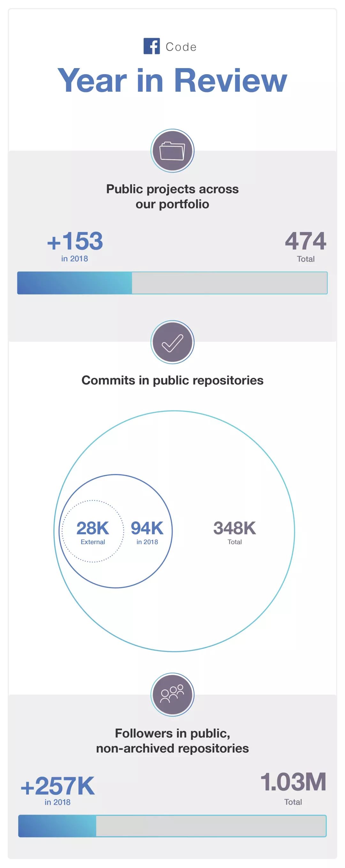The image size is (345, 868).
Task: Click the checkmark commits icon
Action: [172, 342]
